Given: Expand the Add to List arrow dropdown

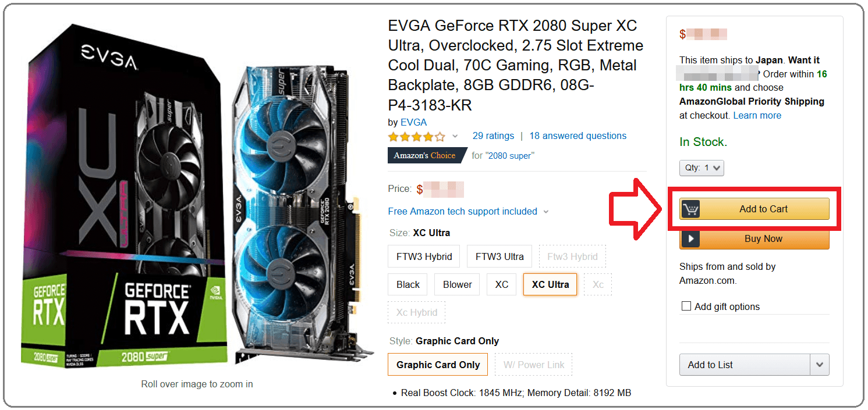Looking at the screenshot, I should 820,365.
